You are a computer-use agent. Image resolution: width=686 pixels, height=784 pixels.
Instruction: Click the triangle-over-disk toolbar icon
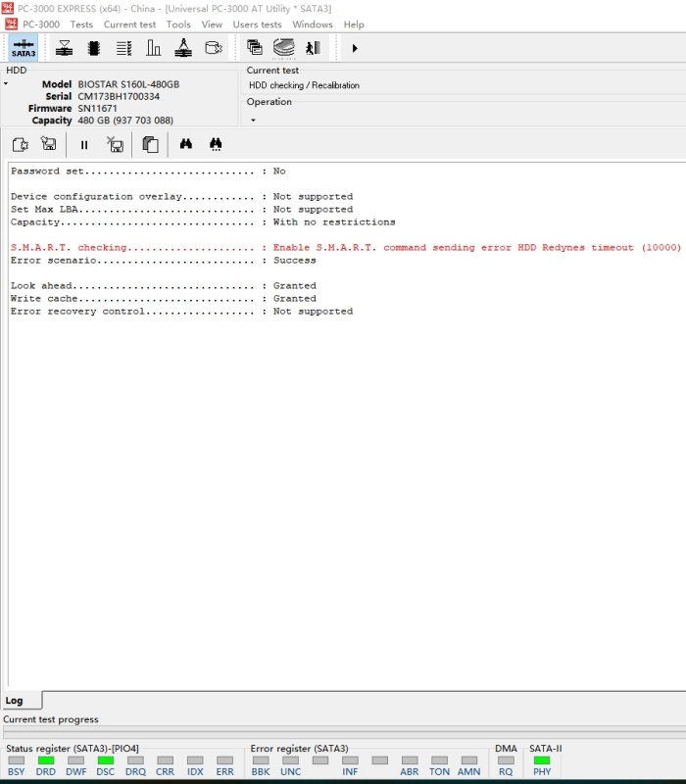64,48
